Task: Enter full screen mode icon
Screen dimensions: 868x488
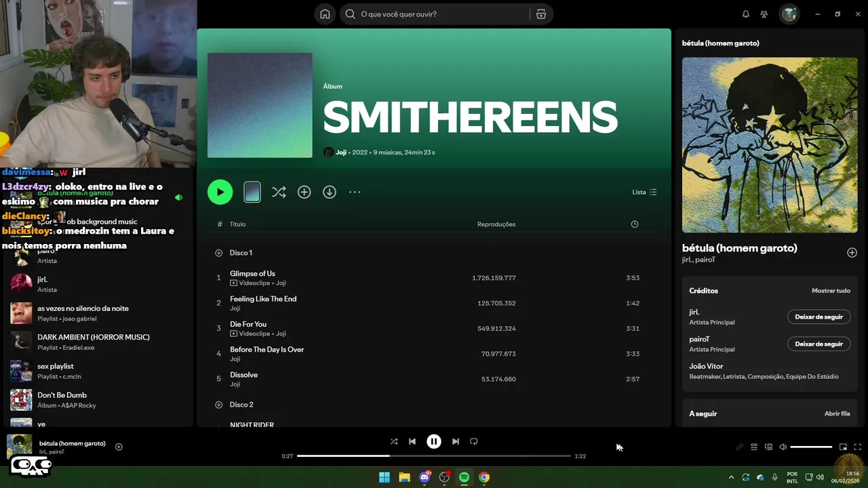Action: (x=857, y=447)
